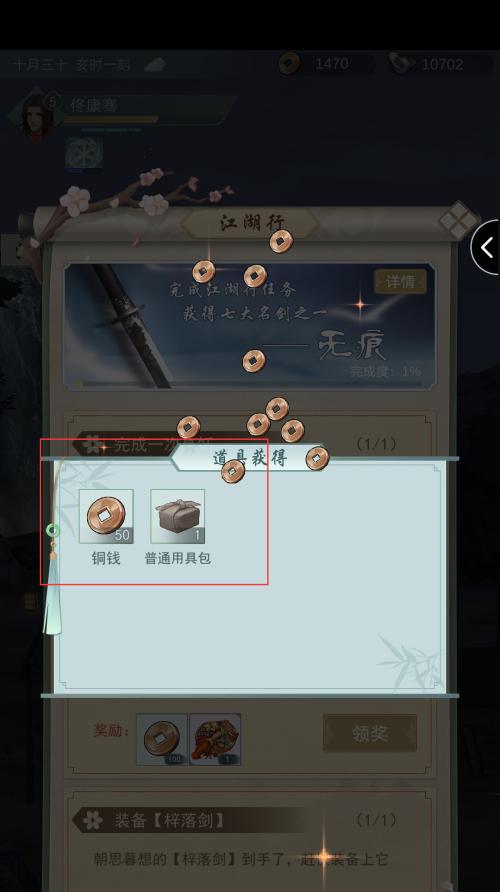Image resolution: width=500 pixels, height=892 pixels.
Task: Expand the side arrow chevron panel
Action: click(x=486, y=247)
